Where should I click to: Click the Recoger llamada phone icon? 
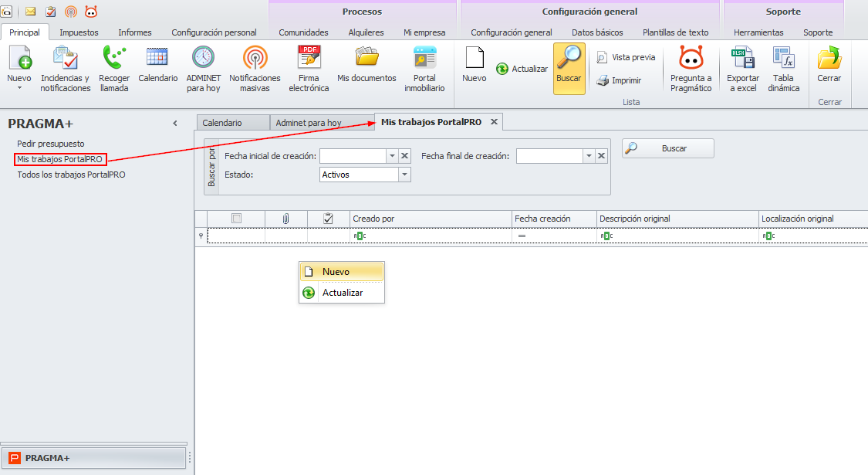pos(114,58)
